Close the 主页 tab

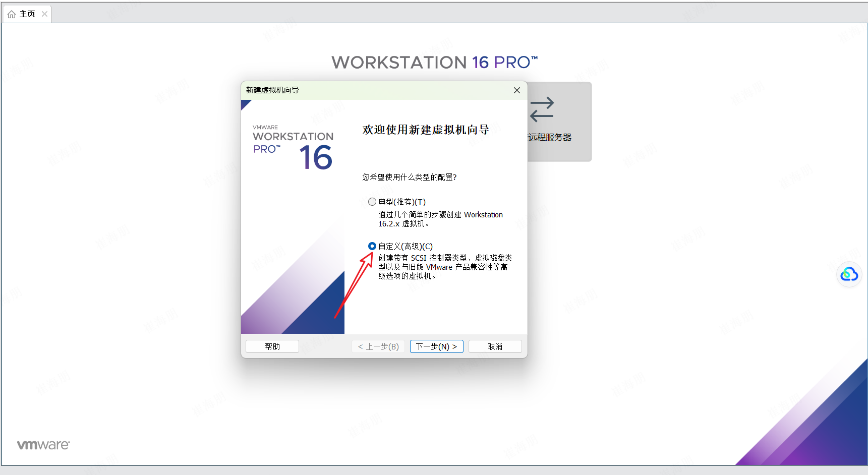44,14
